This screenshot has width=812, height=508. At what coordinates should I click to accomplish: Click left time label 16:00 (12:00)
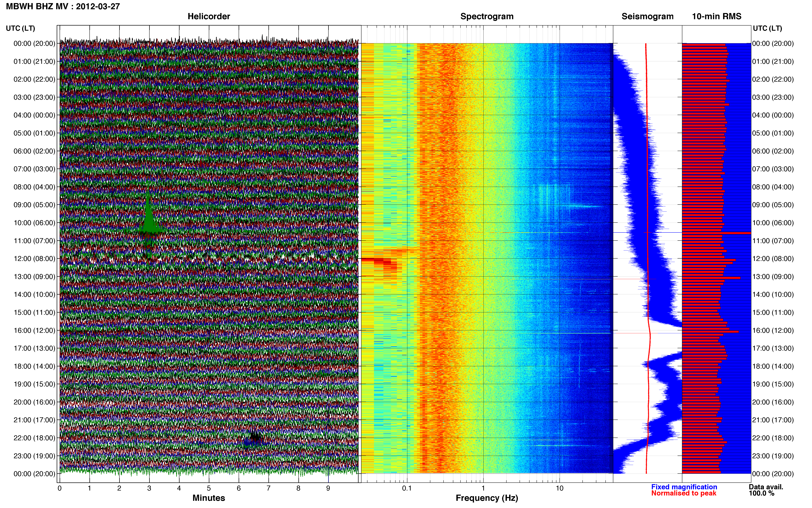pos(34,330)
